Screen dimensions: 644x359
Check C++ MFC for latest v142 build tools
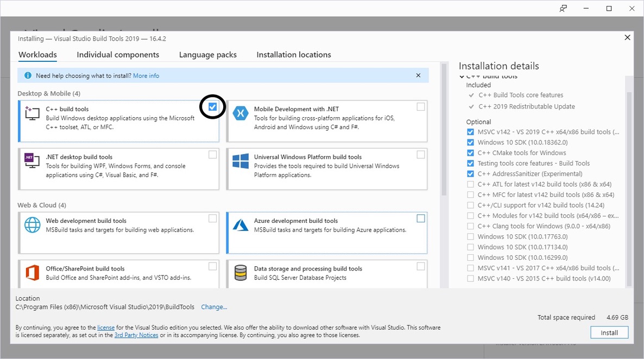click(470, 195)
